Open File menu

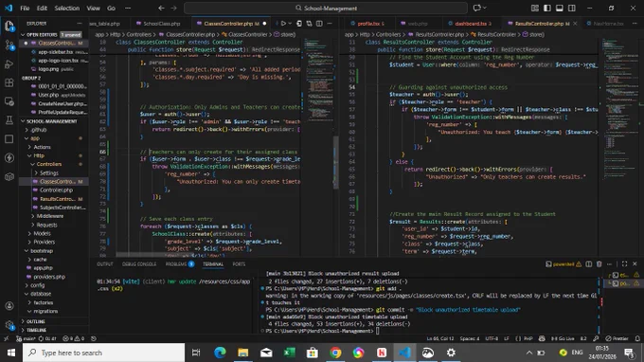[x=25, y=8]
